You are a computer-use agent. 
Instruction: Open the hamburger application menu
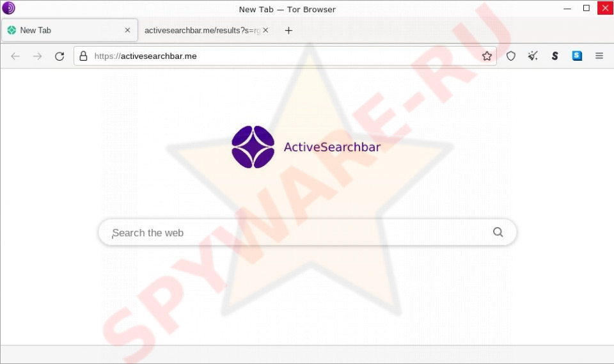(x=599, y=56)
